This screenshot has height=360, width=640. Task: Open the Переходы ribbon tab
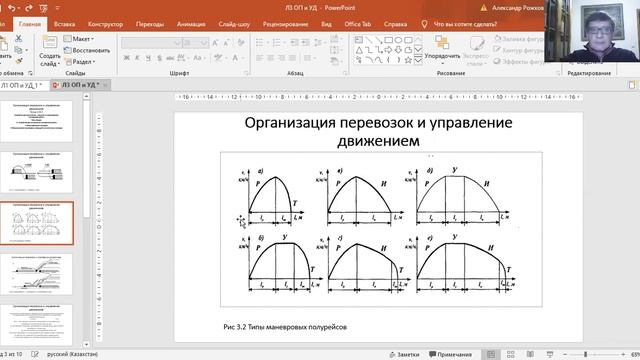click(150, 24)
